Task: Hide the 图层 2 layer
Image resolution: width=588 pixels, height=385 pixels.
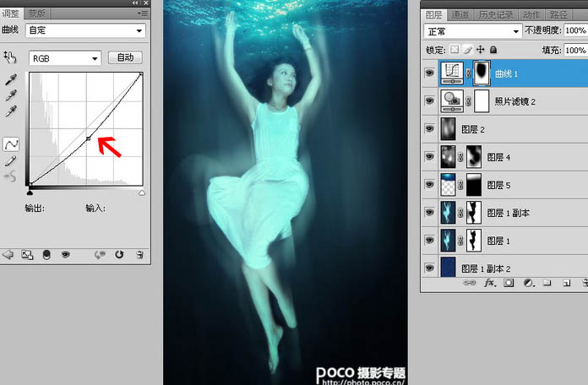Action: pyautogui.click(x=429, y=128)
